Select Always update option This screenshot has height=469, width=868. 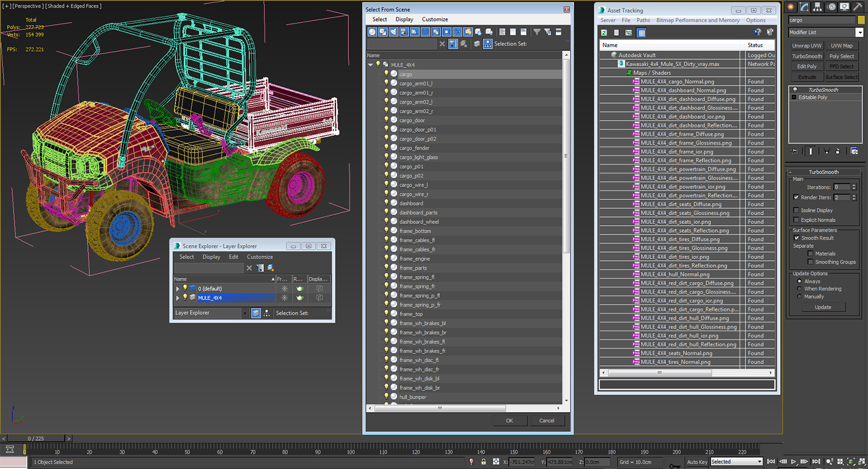pos(799,281)
